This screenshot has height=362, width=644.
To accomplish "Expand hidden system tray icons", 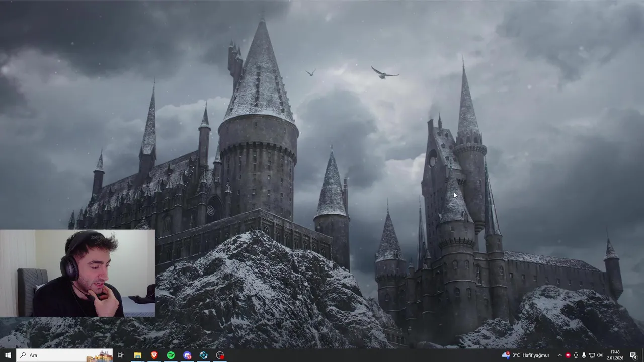I will pyautogui.click(x=559, y=355).
